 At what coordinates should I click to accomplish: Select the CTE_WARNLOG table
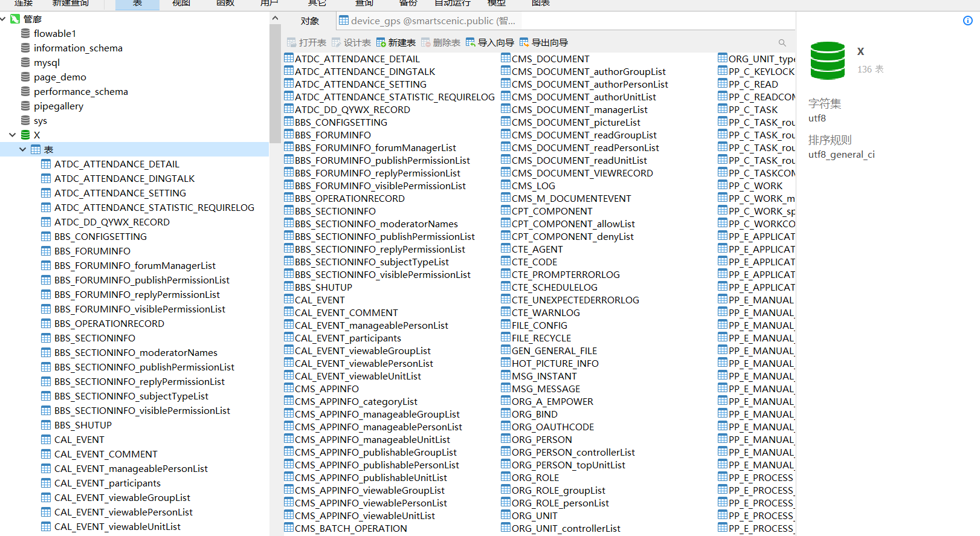[x=546, y=312]
